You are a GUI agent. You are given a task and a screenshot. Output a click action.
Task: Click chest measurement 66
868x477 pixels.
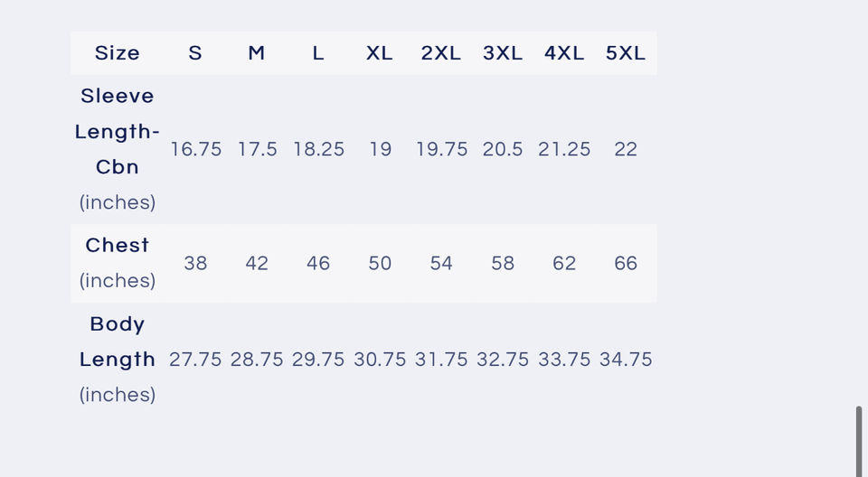[626, 264]
